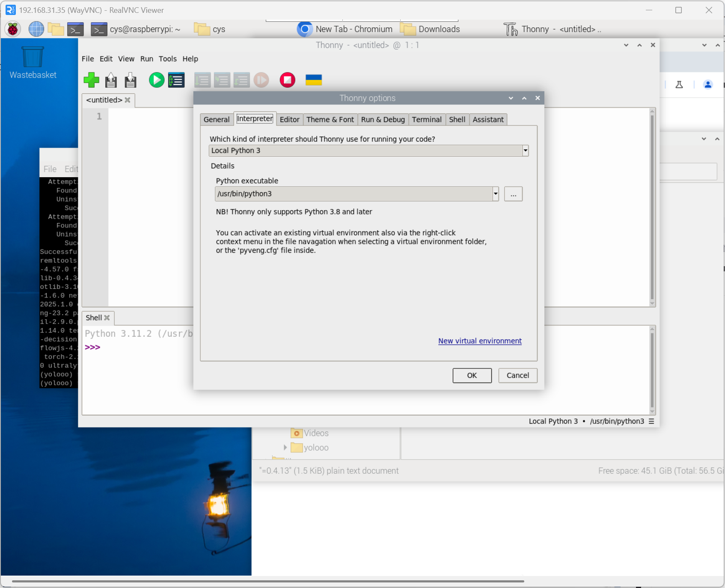Close the untitled editor tab
This screenshot has height=588, width=725.
pos(128,100)
